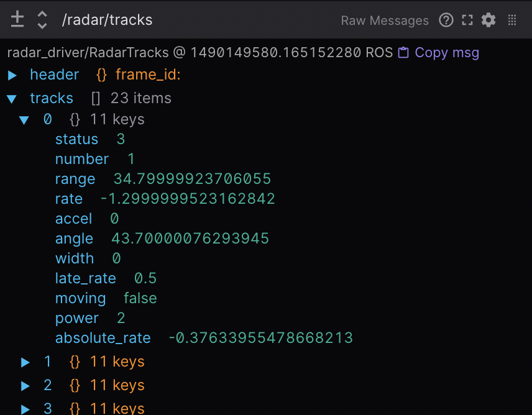Screen dimensions: 532x415
Task: Click the /radar/tracks topic path field
Action: pyautogui.click(x=107, y=21)
